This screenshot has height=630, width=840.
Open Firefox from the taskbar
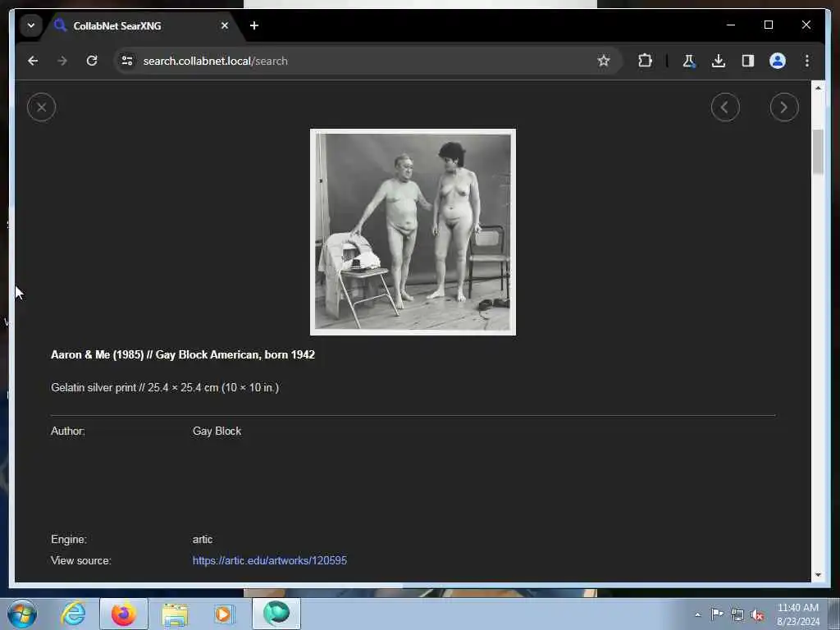[x=124, y=614]
